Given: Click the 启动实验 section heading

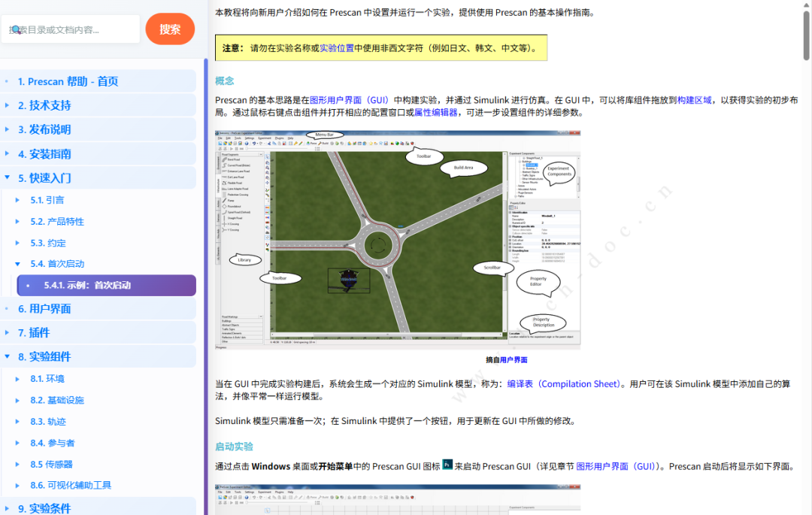Looking at the screenshot, I should (234, 446).
